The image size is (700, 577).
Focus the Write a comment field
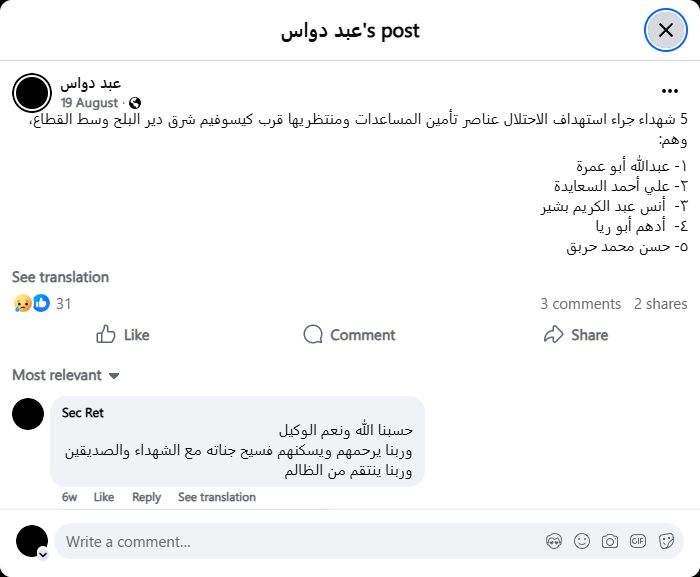[x=300, y=541]
